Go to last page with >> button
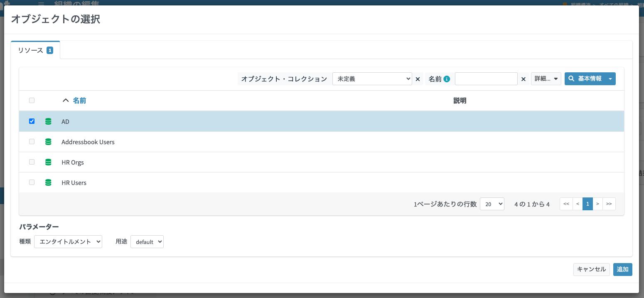Image resolution: width=644 pixels, height=298 pixels. (609, 204)
